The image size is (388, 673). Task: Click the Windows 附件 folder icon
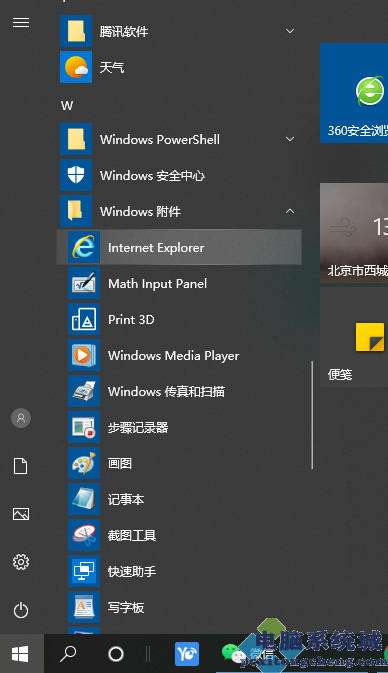coord(76,211)
